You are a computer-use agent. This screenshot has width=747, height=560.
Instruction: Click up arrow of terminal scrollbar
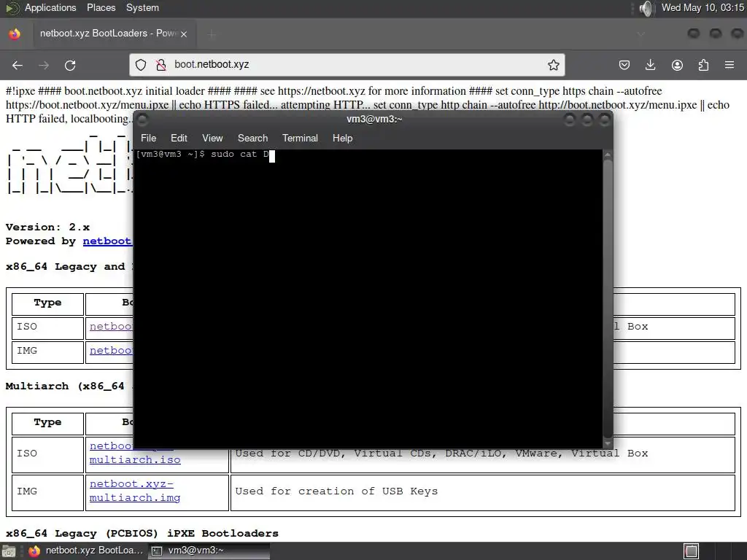608,155
